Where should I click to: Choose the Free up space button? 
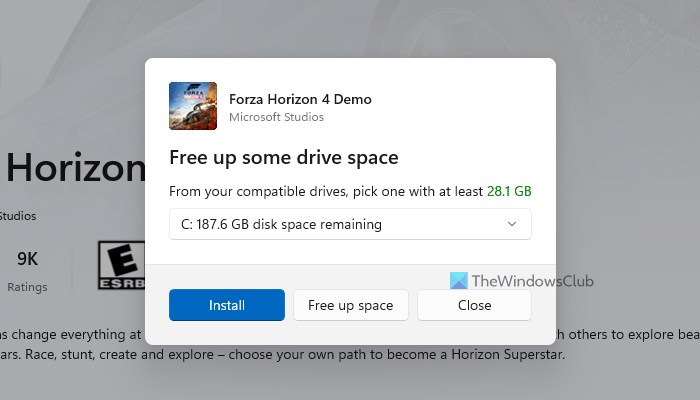(x=350, y=305)
